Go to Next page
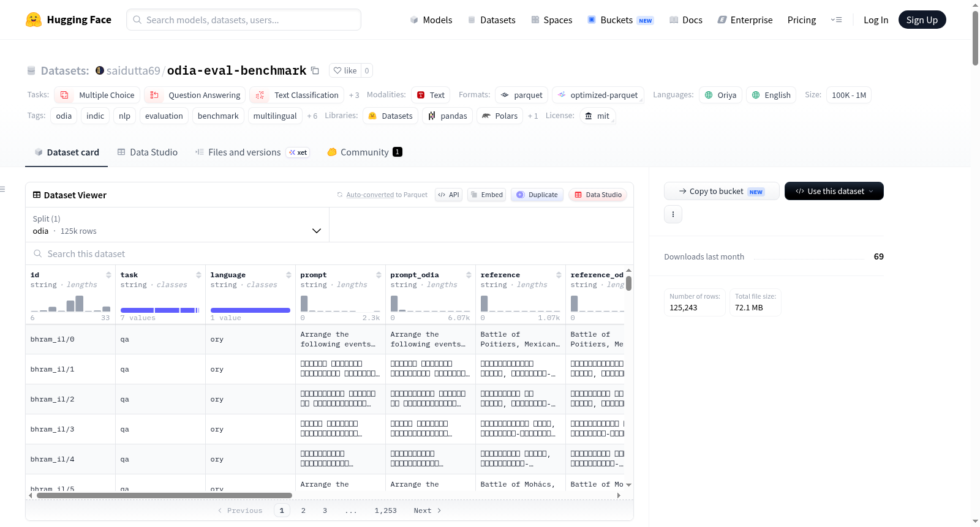The width and height of the screenshot is (980, 527). [428, 510]
